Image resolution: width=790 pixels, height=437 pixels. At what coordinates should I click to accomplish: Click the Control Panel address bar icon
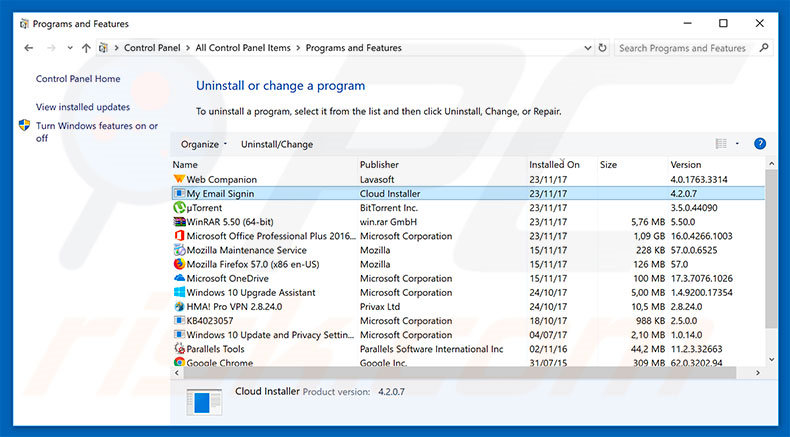point(104,48)
